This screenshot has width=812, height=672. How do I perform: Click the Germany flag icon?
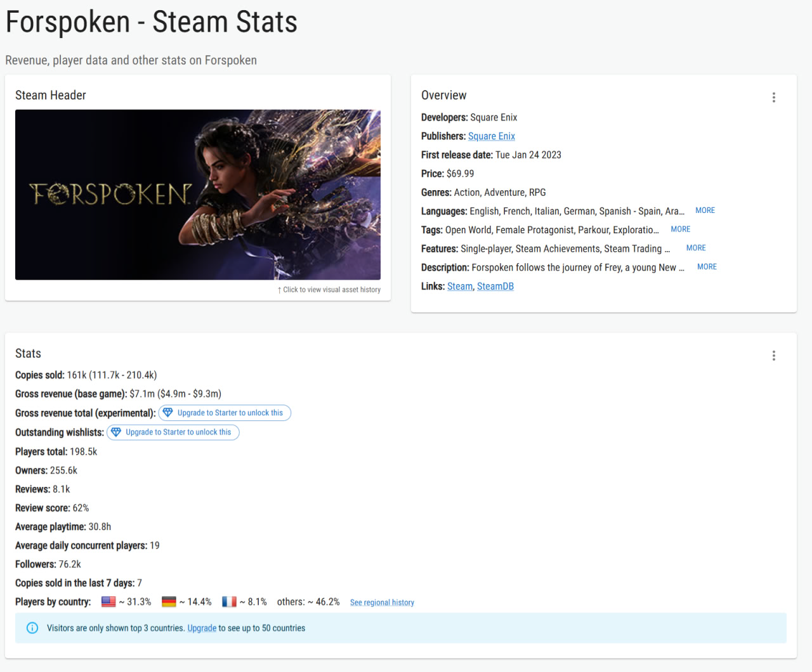169,602
